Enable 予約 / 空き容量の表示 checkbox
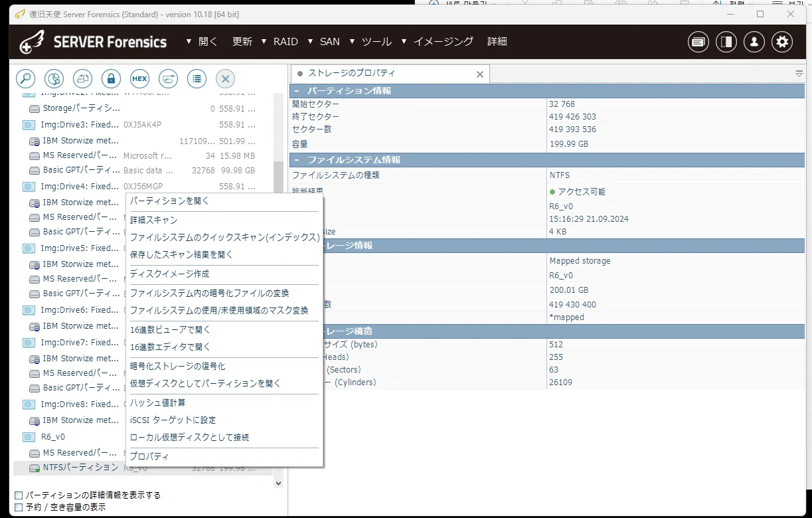The height and width of the screenshot is (518, 812). [18, 507]
